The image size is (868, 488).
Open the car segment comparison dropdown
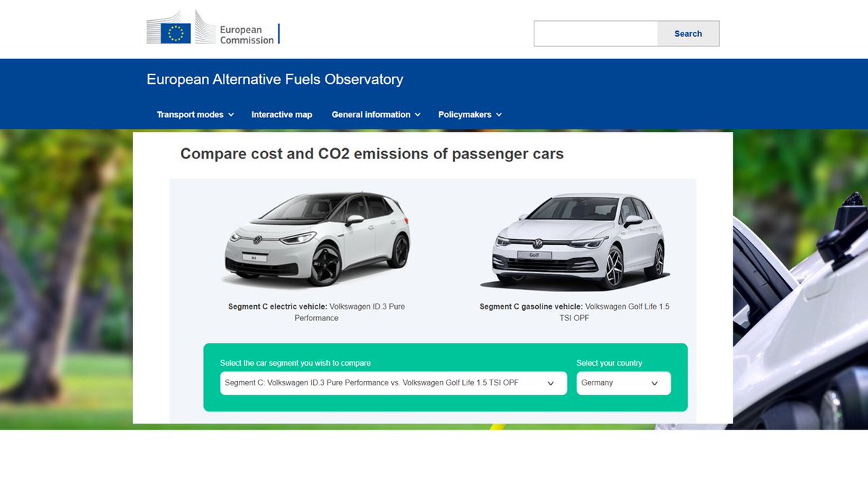pos(393,382)
